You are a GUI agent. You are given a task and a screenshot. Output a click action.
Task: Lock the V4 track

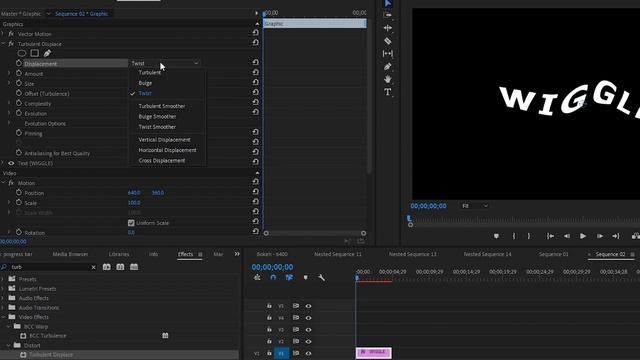(x=269, y=318)
